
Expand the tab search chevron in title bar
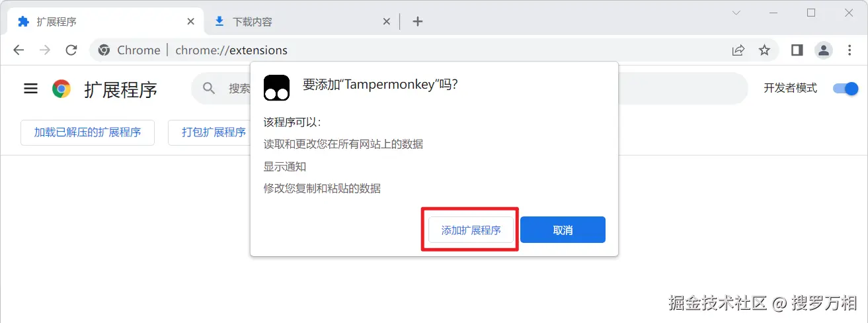coord(736,13)
